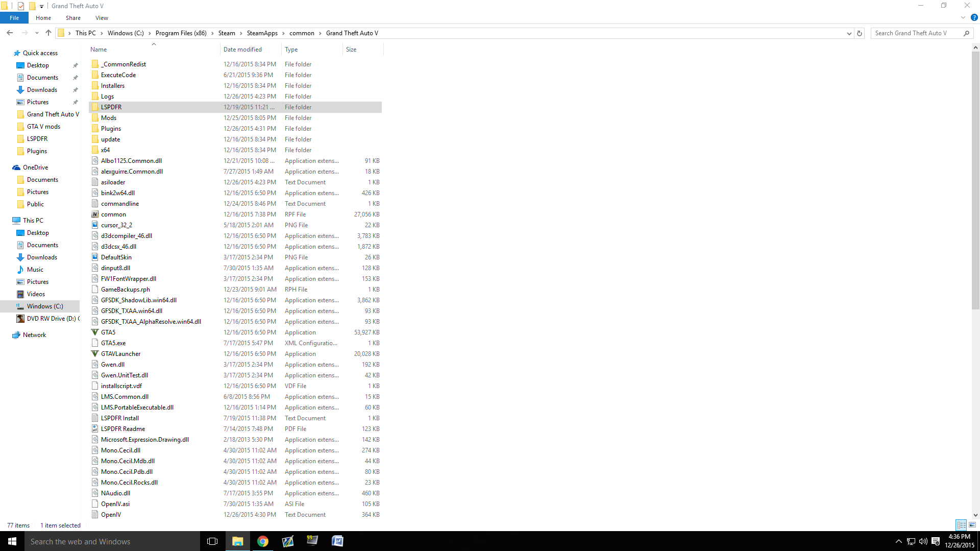Select Music under This PC
Image resolution: width=980 pixels, height=551 pixels.
(35, 270)
